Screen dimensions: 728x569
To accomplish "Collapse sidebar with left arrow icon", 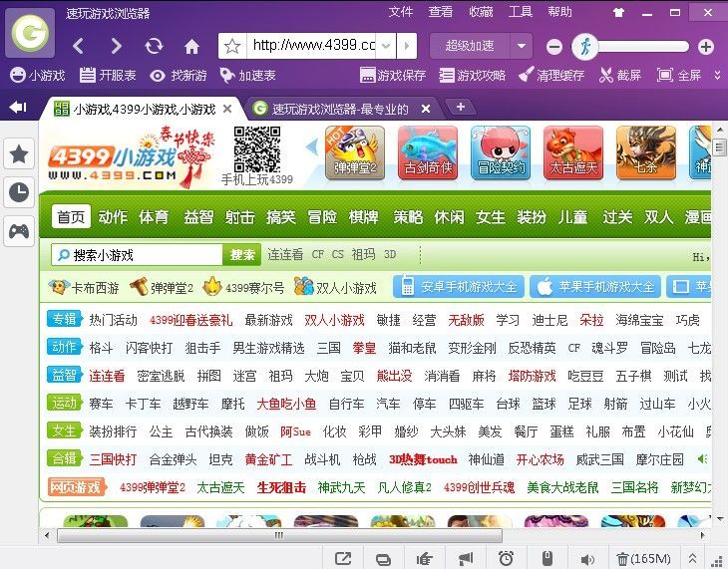I will pos(18,108).
